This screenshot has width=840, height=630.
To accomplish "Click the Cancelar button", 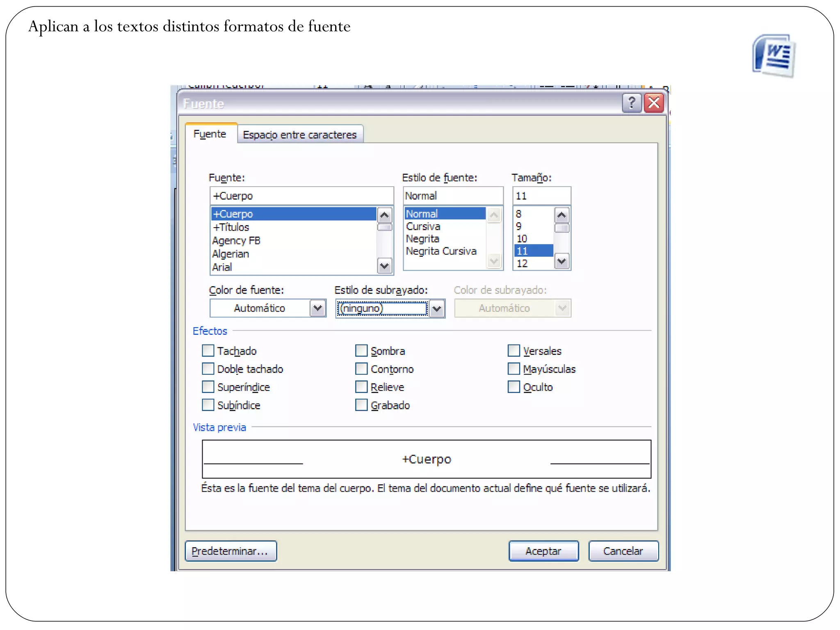I will click(x=623, y=551).
